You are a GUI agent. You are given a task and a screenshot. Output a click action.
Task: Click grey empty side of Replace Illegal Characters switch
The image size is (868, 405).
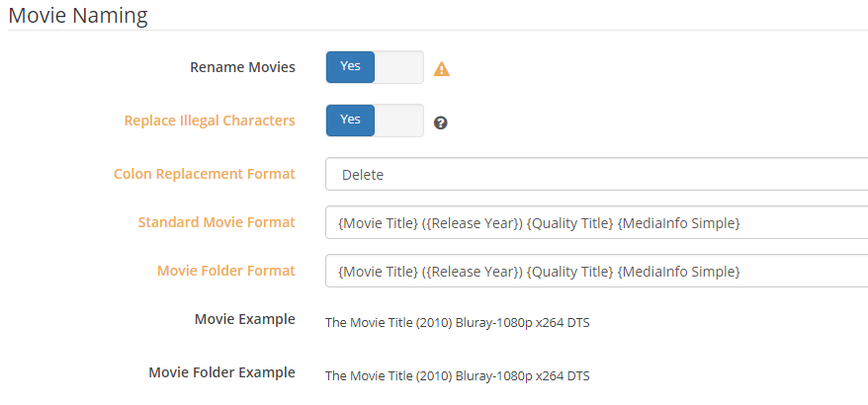click(399, 121)
